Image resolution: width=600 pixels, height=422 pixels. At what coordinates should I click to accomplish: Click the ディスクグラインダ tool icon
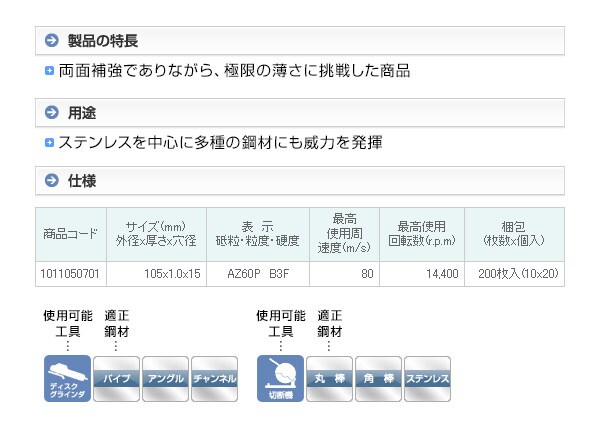tap(67, 379)
